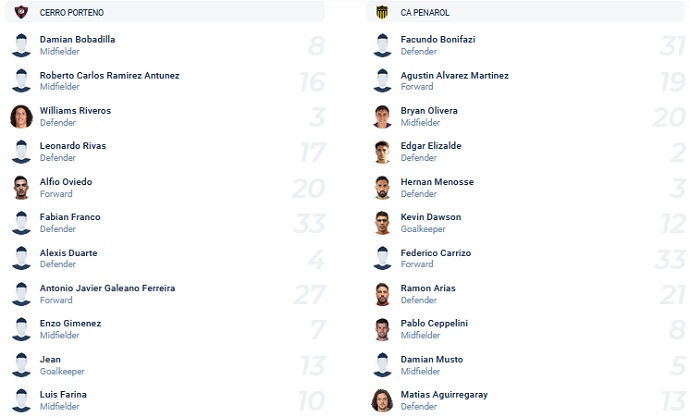The image size is (690, 417).
Task: Select the CERRO PORTENO team header
Action: tap(72, 12)
